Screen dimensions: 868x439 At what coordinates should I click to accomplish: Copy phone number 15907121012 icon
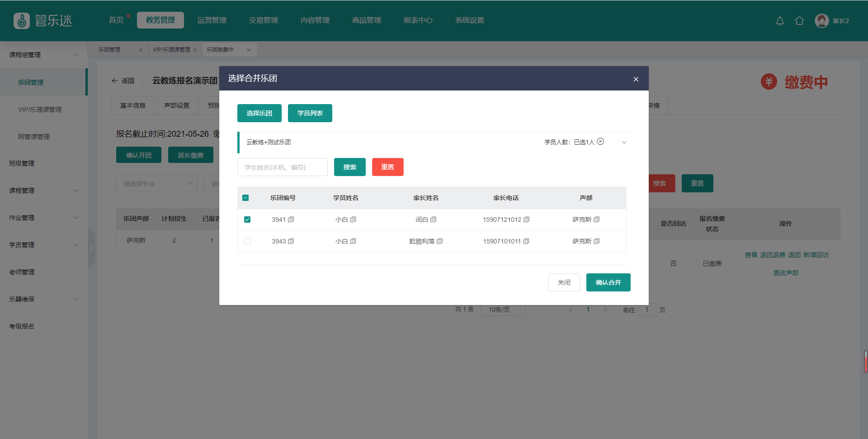pos(526,219)
